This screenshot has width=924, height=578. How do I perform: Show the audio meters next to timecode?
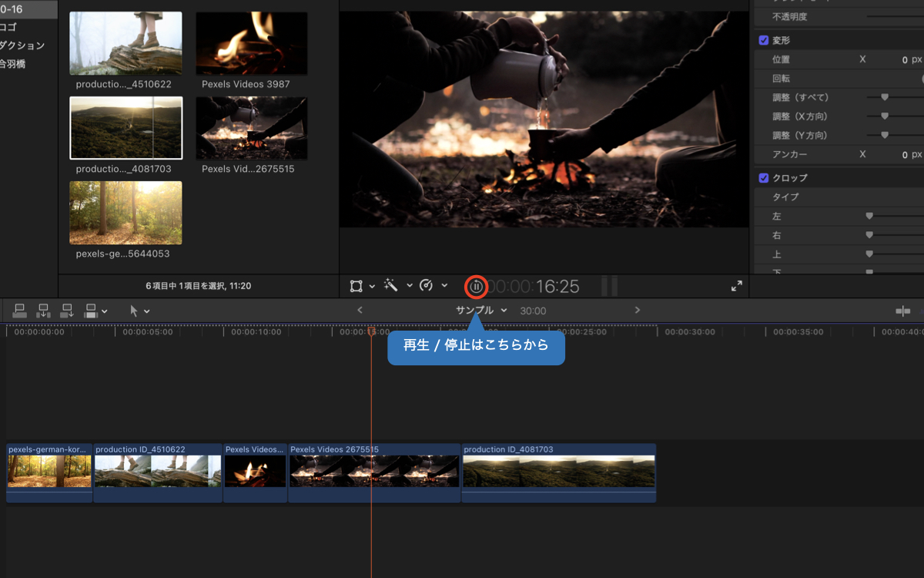[x=609, y=287]
